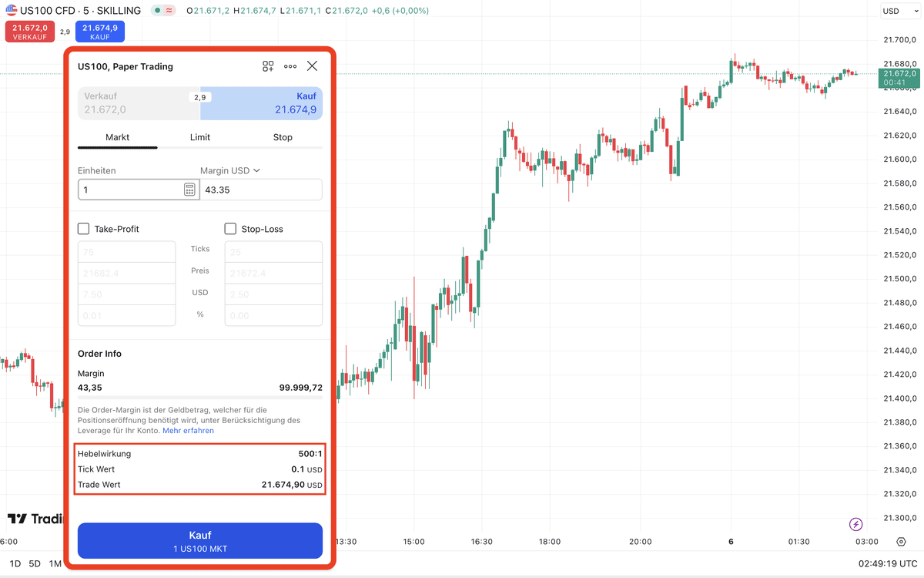Click the Order Info heading

pyautogui.click(x=99, y=354)
